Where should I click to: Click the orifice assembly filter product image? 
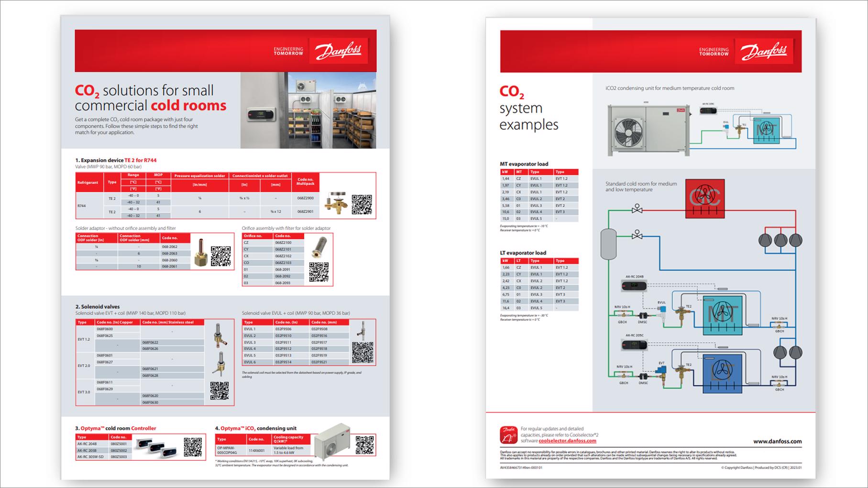pos(319,248)
